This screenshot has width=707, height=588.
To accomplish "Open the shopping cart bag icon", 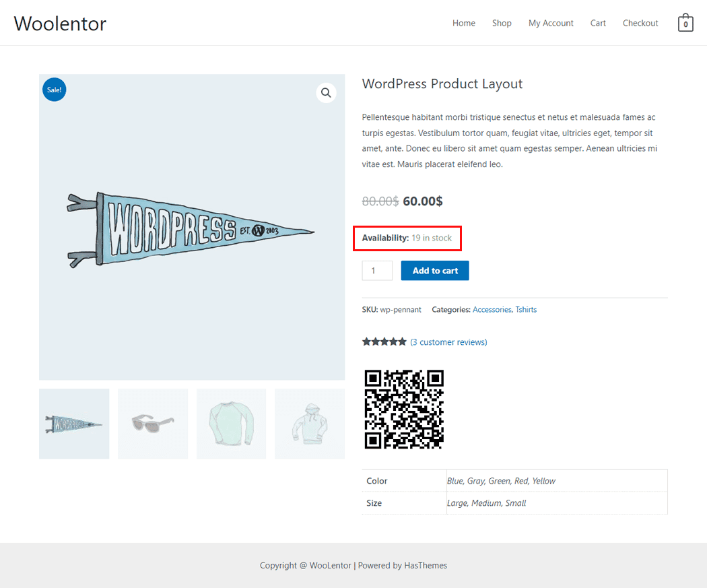I will pyautogui.click(x=685, y=23).
